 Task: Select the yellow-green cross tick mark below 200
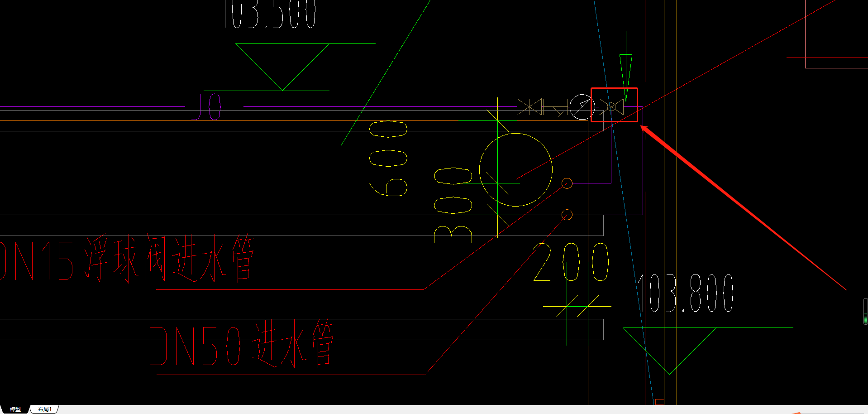coord(577,307)
